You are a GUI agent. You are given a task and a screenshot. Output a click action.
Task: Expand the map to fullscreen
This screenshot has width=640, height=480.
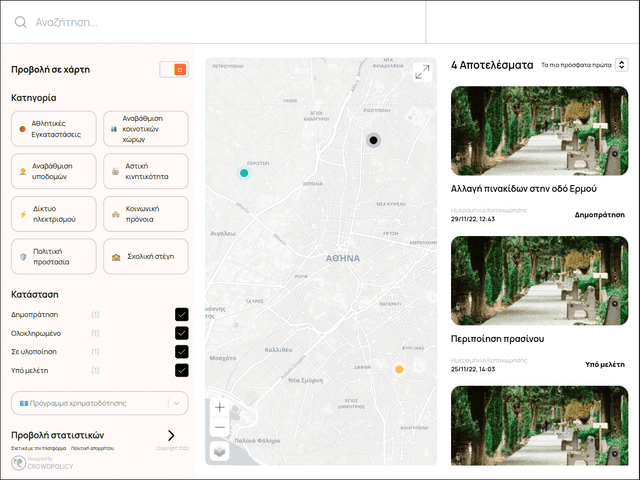(422, 72)
